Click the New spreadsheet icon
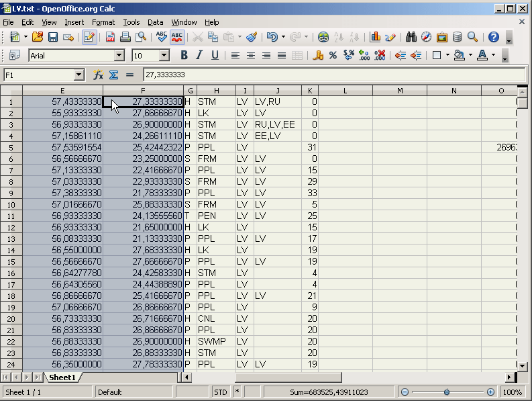 [15, 37]
